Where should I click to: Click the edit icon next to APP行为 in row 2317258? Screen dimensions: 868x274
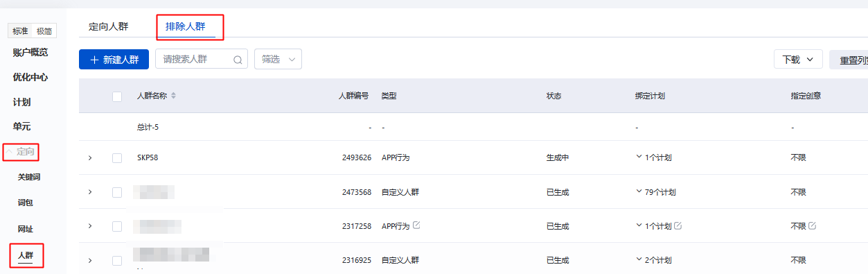[416, 225]
